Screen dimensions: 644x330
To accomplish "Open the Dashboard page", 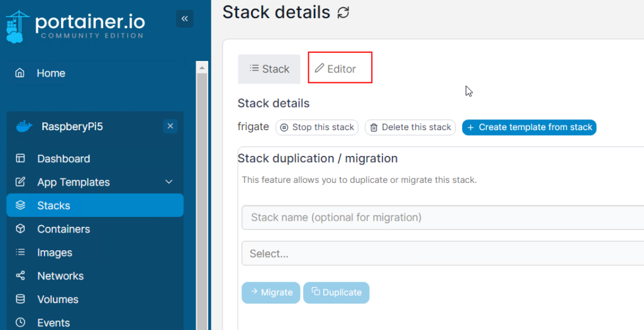I will point(96,158).
